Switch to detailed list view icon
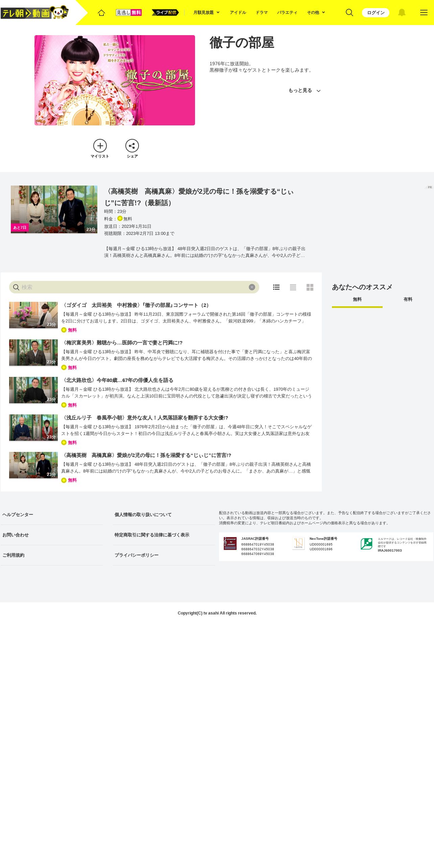This screenshot has width=434, height=868. click(276, 287)
